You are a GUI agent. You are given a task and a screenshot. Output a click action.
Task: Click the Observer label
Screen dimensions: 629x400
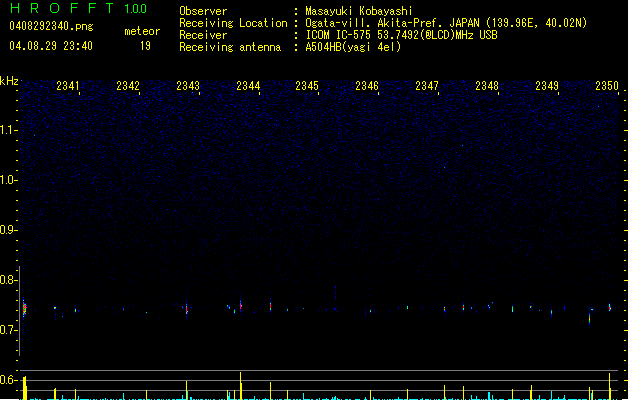coord(203,11)
